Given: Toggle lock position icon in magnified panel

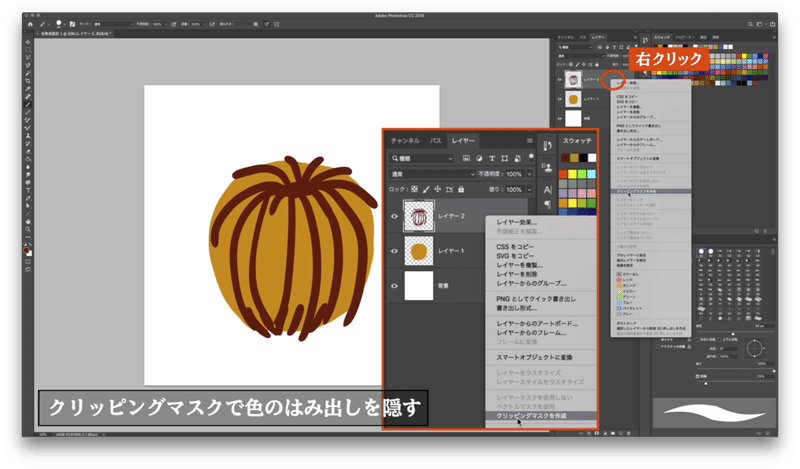Looking at the screenshot, I should click(437, 189).
